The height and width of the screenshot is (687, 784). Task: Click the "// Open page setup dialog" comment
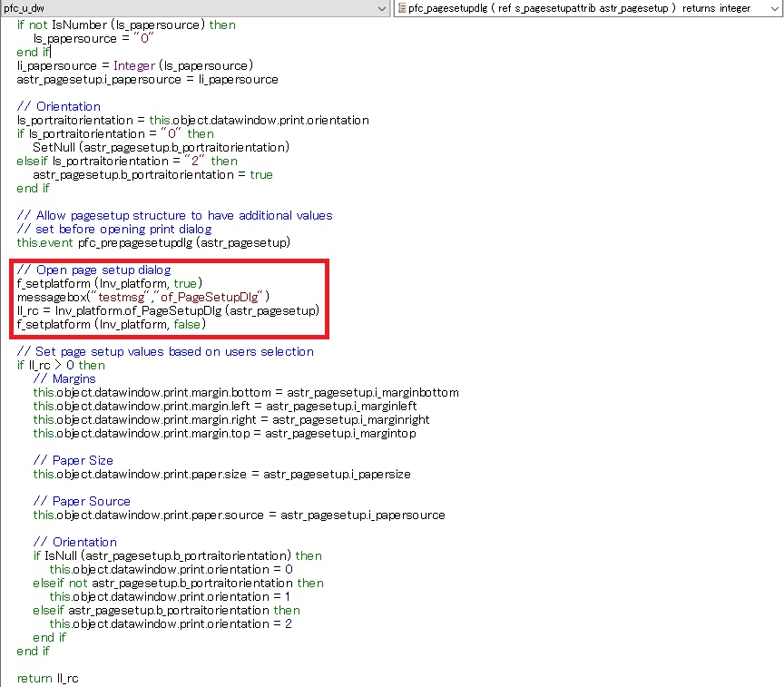tap(93, 270)
